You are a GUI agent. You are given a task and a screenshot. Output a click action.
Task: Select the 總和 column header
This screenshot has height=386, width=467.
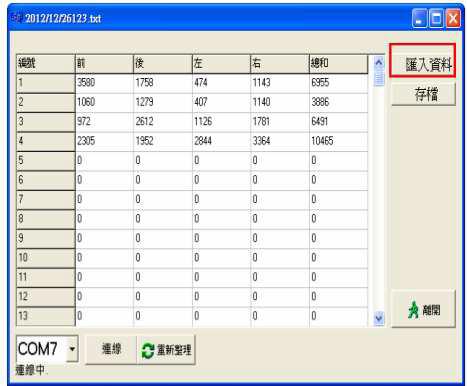pos(339,64)
